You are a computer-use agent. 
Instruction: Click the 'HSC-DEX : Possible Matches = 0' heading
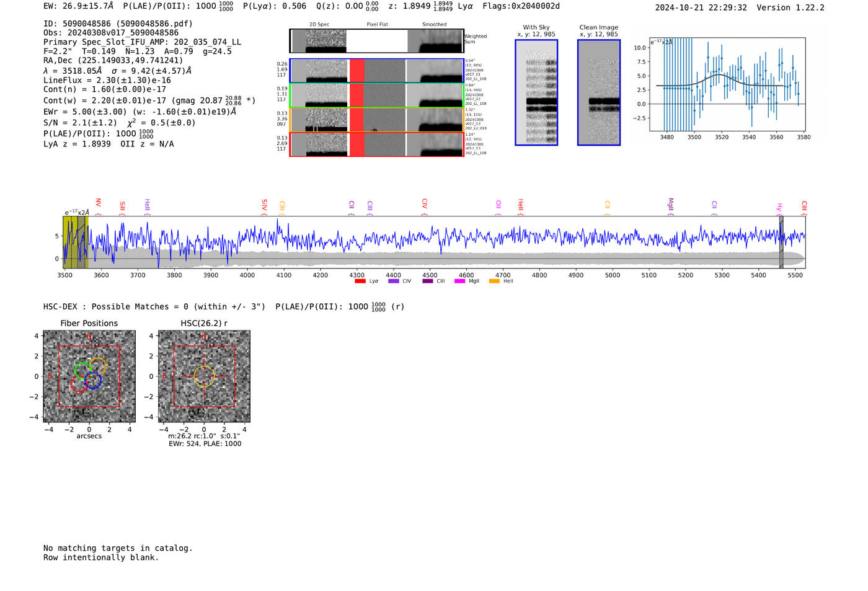(x=116, y=307)
